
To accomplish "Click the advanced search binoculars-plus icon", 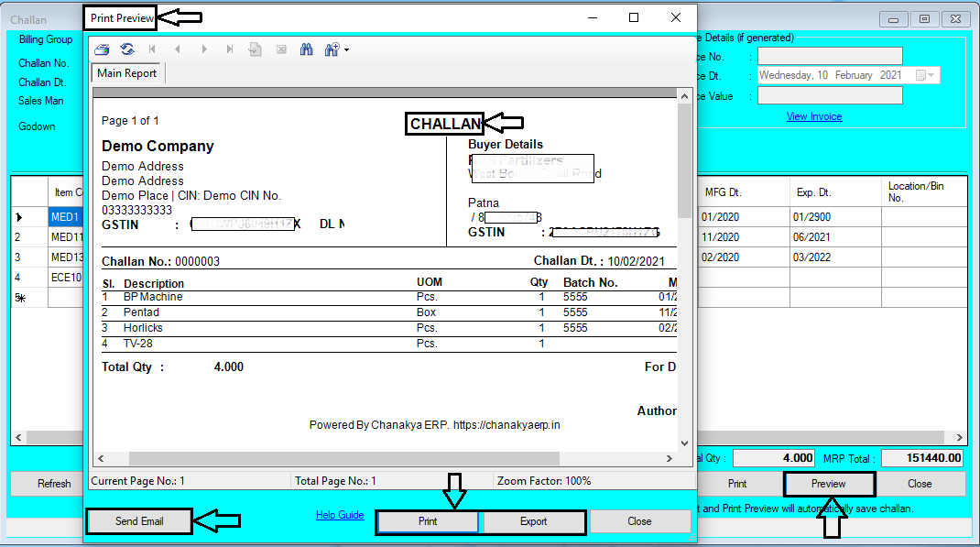I will coord(330,49).
